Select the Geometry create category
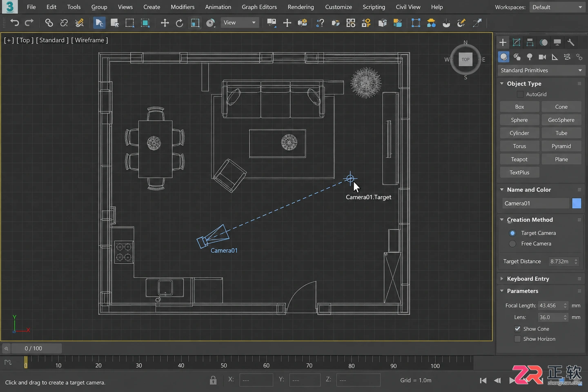Viewport: 588px width, 392px height. pos(504,57)
